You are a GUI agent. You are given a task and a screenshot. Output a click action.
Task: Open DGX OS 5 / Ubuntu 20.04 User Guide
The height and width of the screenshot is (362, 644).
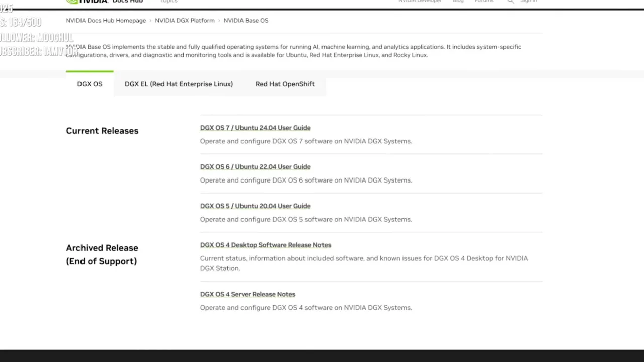[x=255, y=206]
